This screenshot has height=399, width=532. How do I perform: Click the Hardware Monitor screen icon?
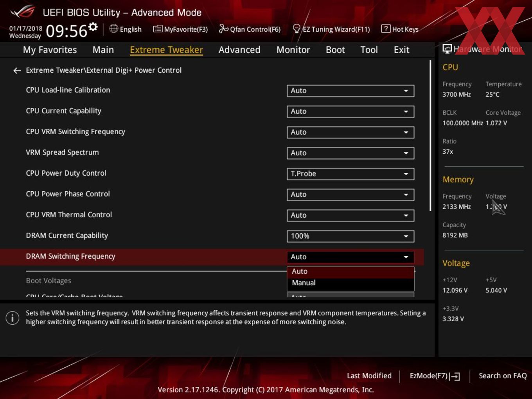[x=447, y=49]
